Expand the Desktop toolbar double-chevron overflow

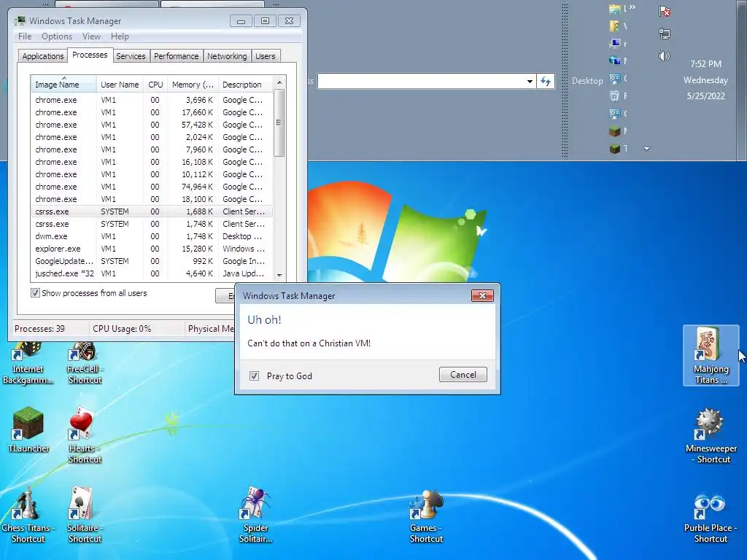[x=632, y=7]
